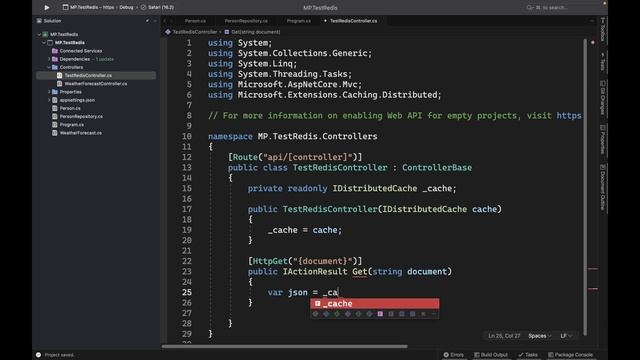Image resolution: width=640 pixels, height=360 pixels.
Task: Switch to the Person.cs tab
Action: tap(195, 21)
